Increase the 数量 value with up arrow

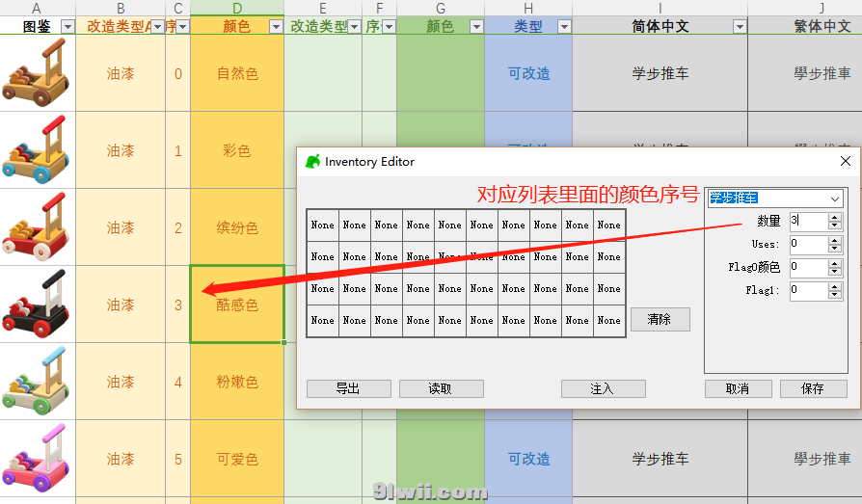(x=834, y=217)
